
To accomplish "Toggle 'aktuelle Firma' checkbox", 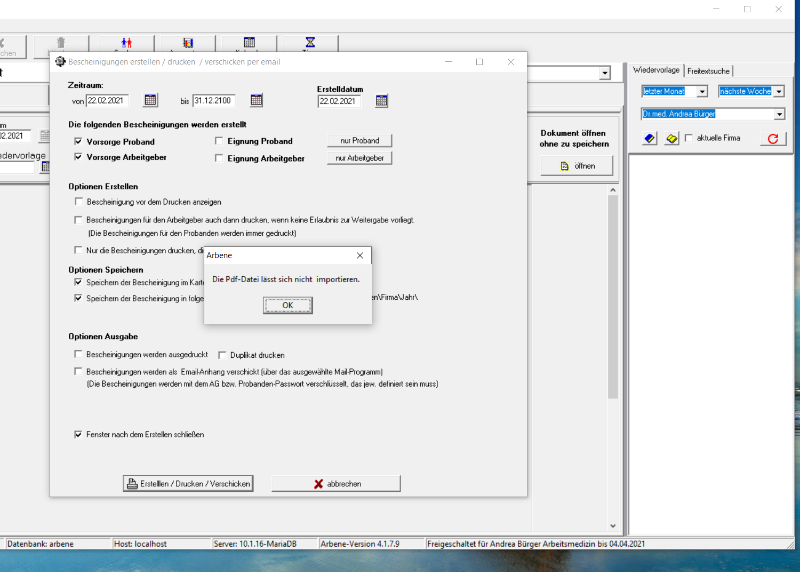I will tap(688, 138).
